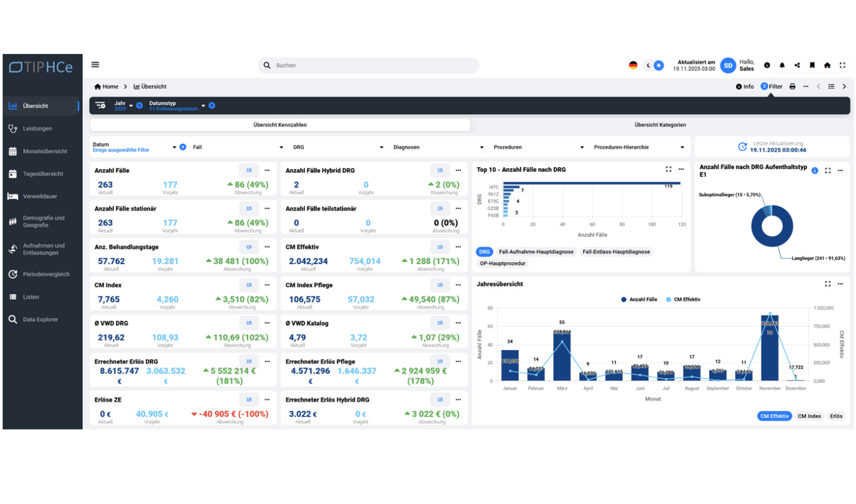
Task: Expand the Jahresübersicht chart to fullscreen
Action: coord(828,284)
